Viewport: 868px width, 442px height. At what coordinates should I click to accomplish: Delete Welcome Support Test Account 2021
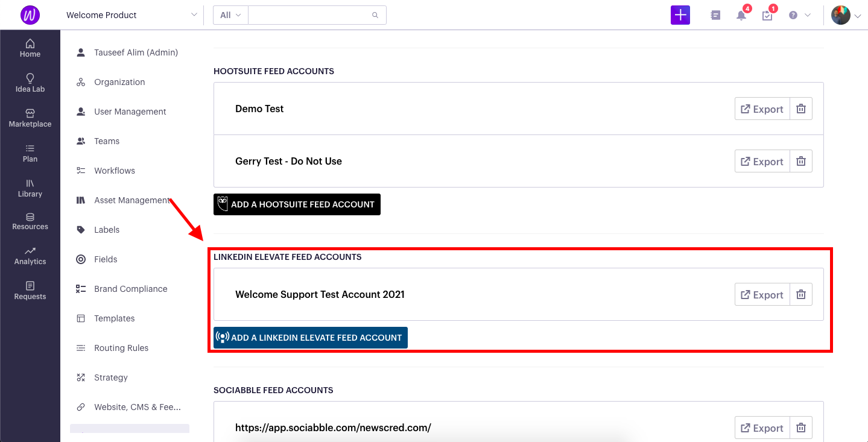coord(801,295)
